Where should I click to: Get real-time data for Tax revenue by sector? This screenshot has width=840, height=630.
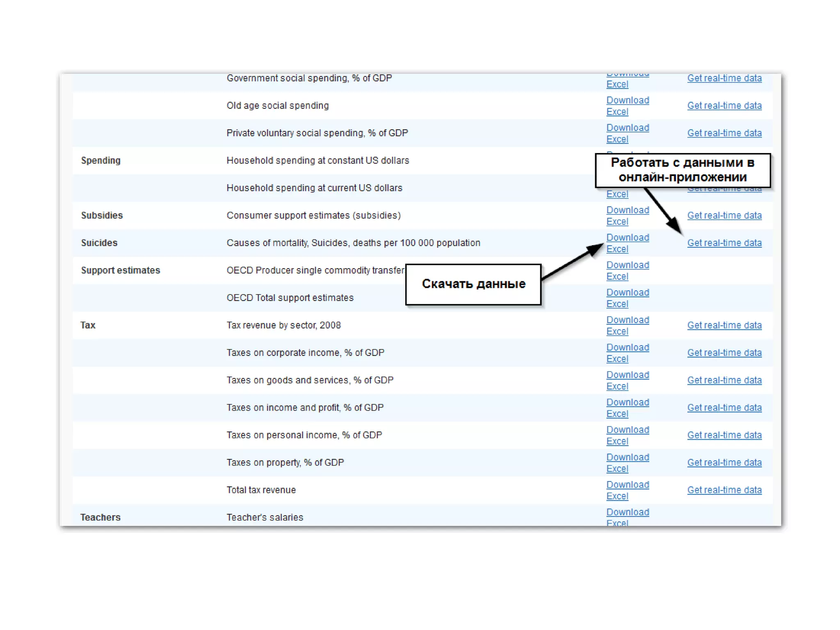724,326
